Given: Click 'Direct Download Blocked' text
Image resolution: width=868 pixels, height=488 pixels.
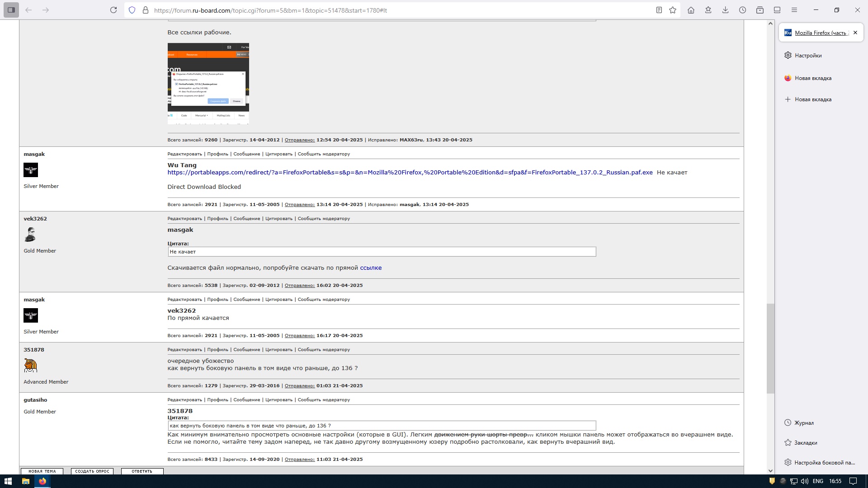Looking at the screenshot, I should click(204, 187).
